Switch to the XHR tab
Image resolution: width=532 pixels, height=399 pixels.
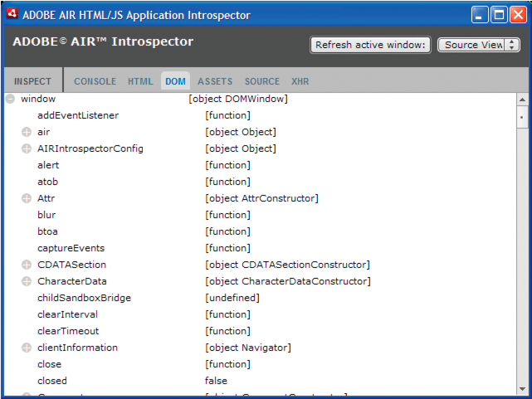300,81
